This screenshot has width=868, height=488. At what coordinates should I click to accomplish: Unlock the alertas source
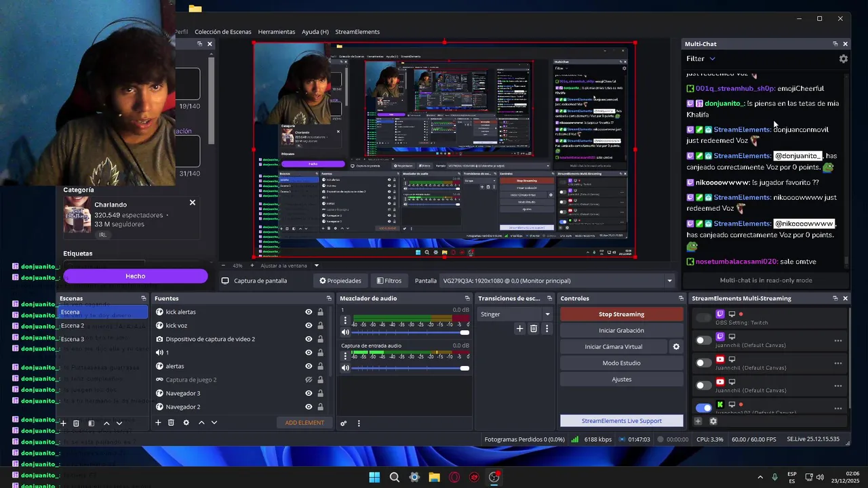pos(320,366)
